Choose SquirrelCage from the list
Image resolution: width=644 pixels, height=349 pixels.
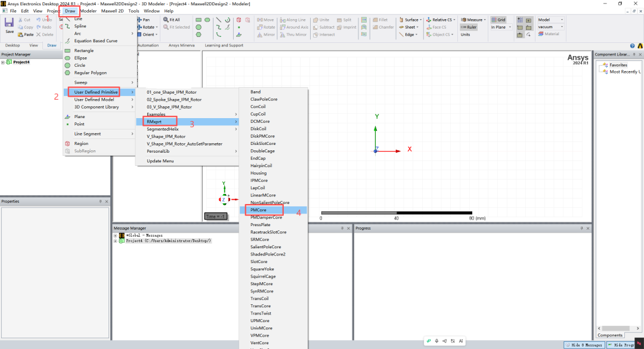point(263,277)
